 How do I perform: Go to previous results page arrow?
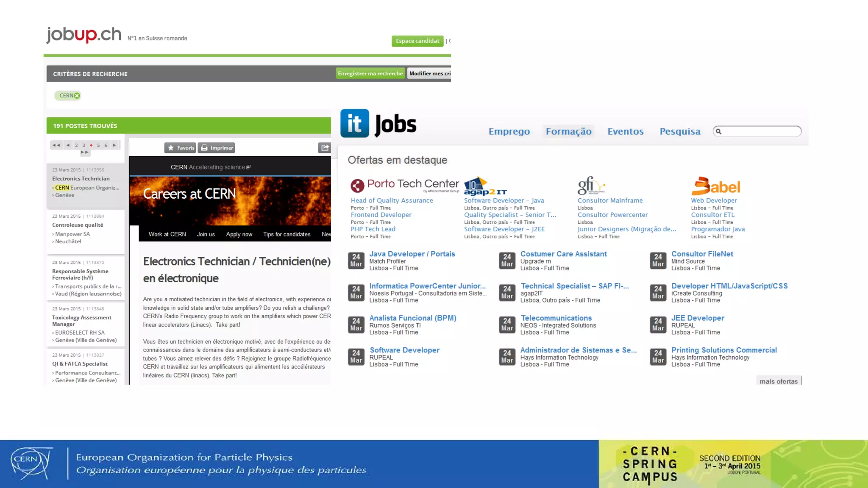coord(68,145)
